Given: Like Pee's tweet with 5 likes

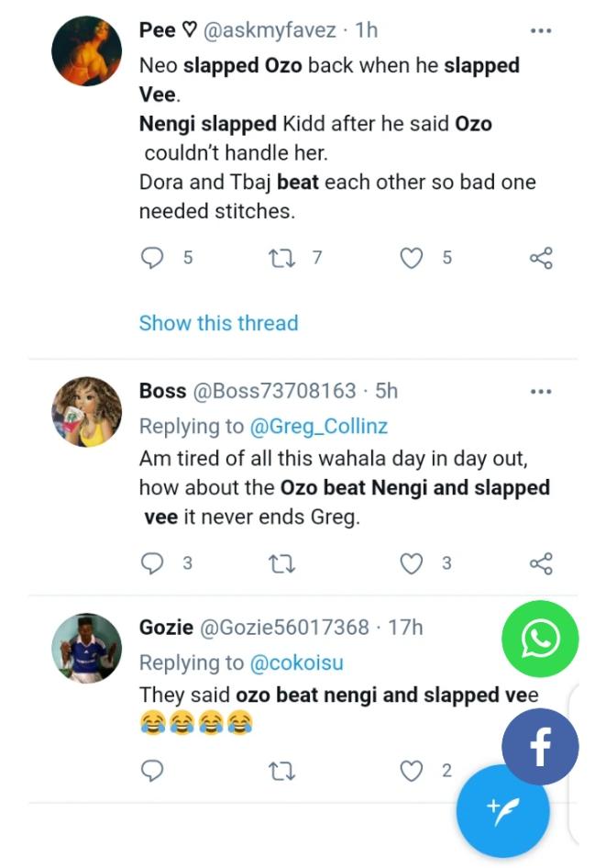Looking at the screenshot, I should tap(413, 258).
